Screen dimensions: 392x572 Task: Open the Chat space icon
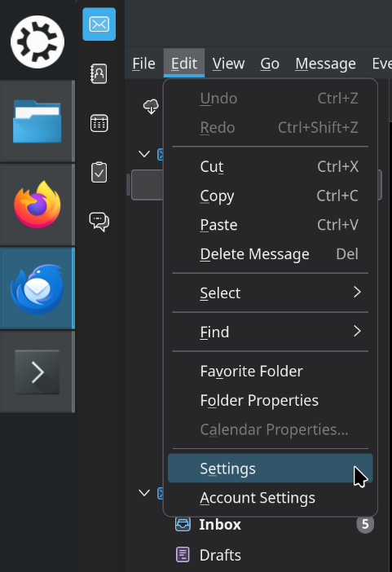pos(99,222)
